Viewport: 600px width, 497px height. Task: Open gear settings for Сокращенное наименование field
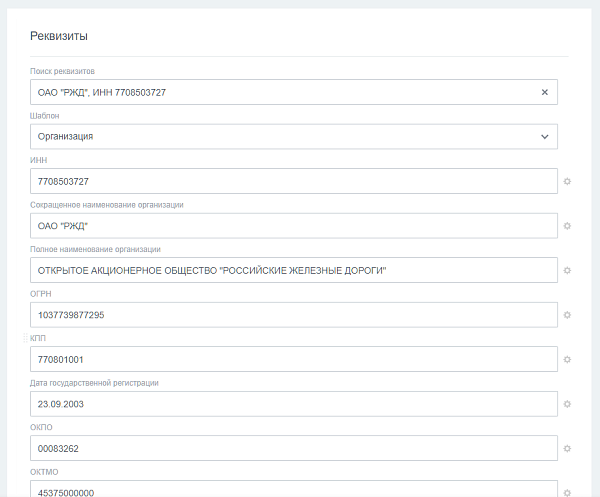(x=567, y=226)
